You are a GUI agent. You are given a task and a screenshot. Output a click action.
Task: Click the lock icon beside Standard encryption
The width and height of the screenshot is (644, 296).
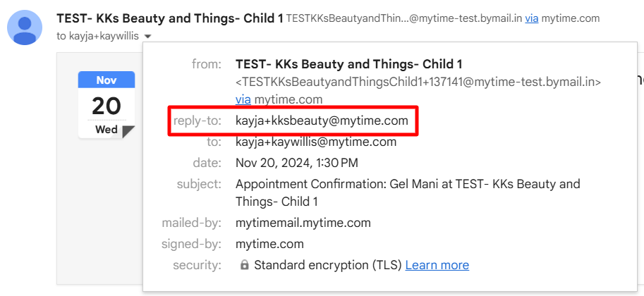point(244,266)
